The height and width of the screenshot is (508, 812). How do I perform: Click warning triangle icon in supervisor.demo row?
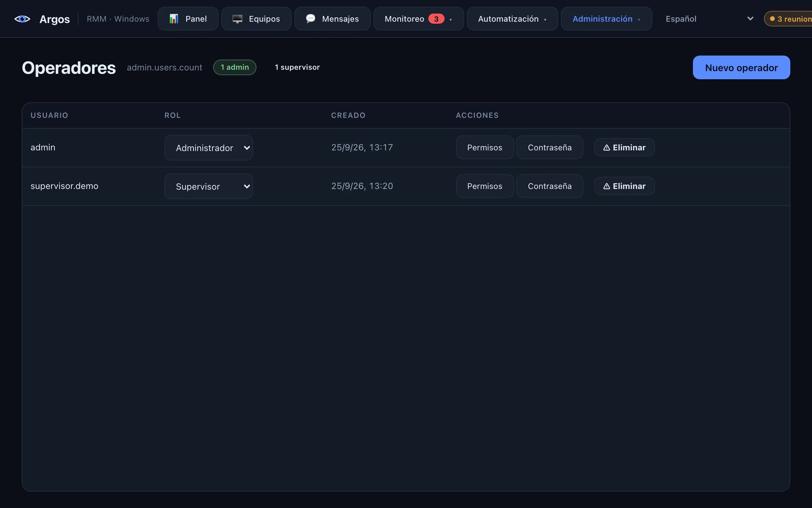(x=607, y=186)
